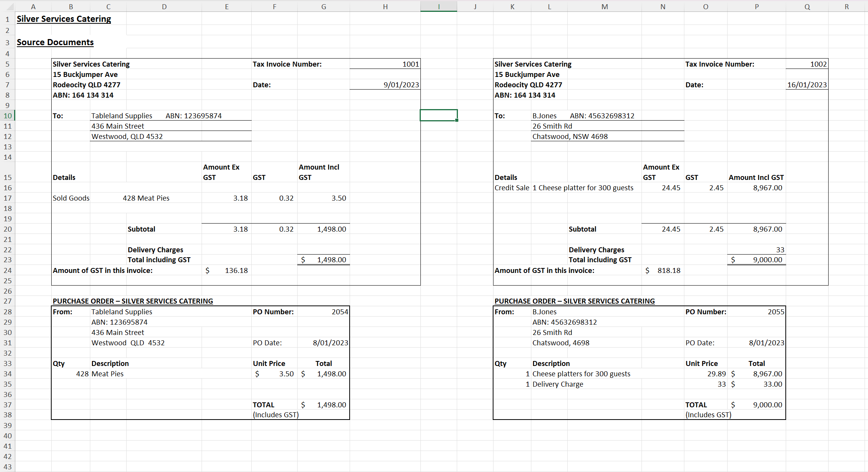Select column A header
The image size is (868, 472).
[x=33, y=7]
